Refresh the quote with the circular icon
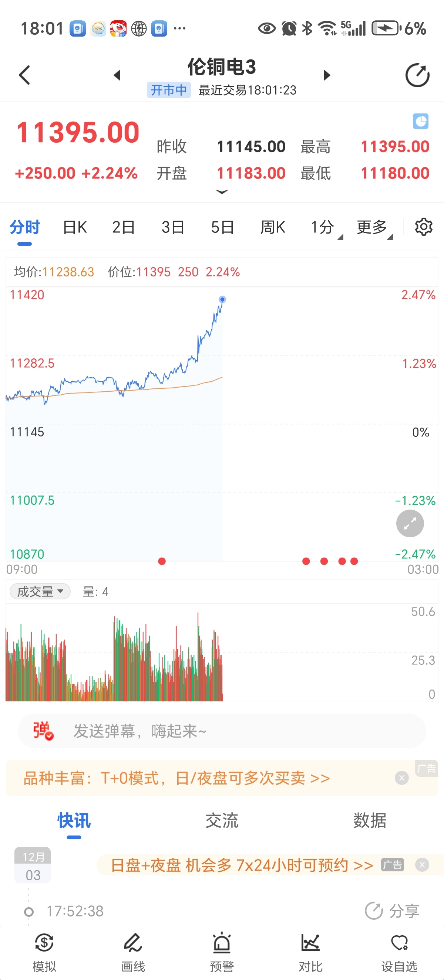Screen dimensions: 444x980 tap(417, 75)
